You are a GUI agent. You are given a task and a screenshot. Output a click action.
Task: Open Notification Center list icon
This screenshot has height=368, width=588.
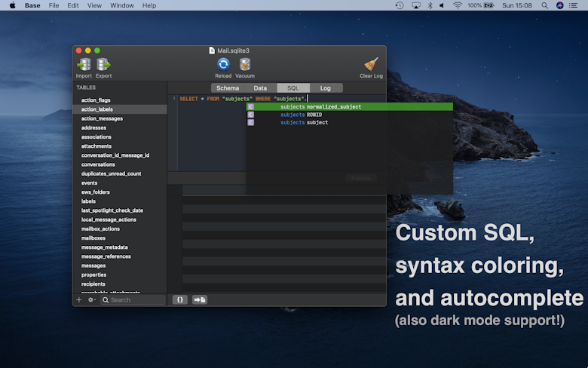coord(574,5)
